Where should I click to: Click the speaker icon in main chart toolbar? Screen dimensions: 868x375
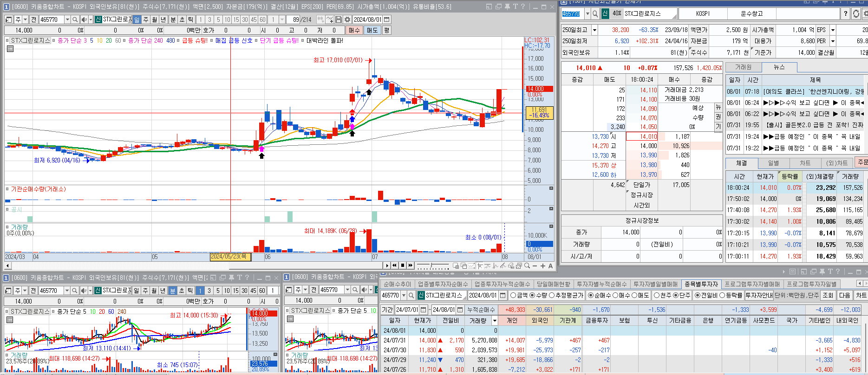[84, 19]
